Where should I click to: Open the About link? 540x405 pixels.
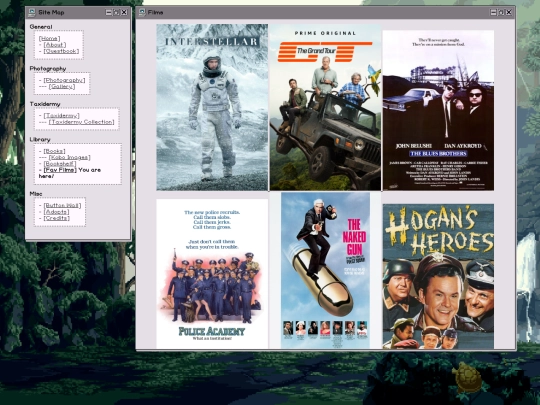coord(55,45)
